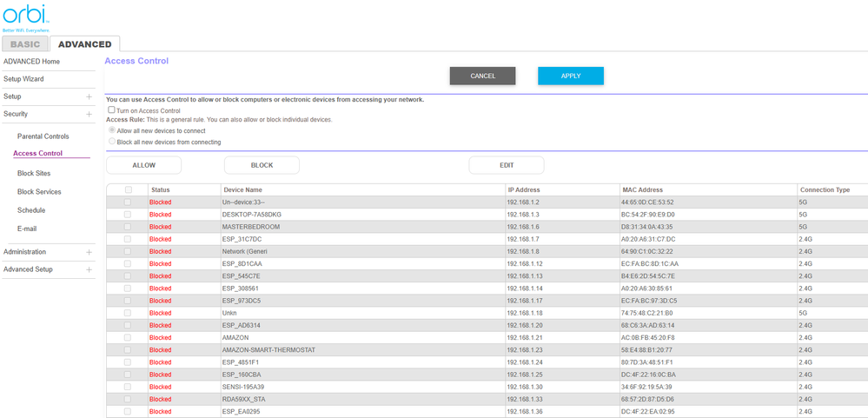
Task: Switch to the BASIC tab
Action: point(25,44)
